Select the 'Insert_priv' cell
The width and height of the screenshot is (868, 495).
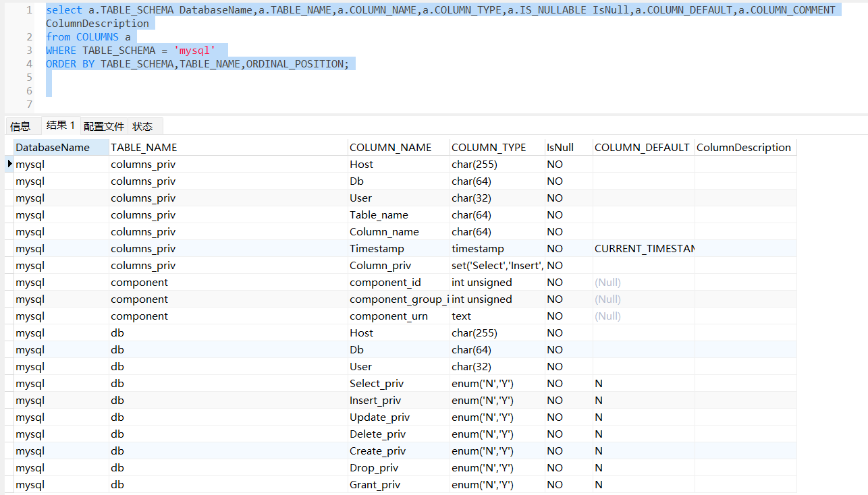[x=399, y=400]
